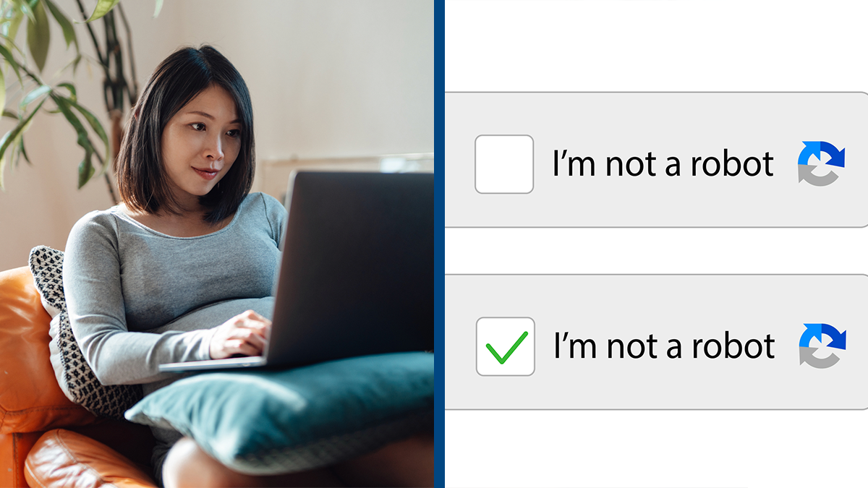Open the photo of the woman using a laptop
Screen dimensions: 868x488
[x=217, y=244]
